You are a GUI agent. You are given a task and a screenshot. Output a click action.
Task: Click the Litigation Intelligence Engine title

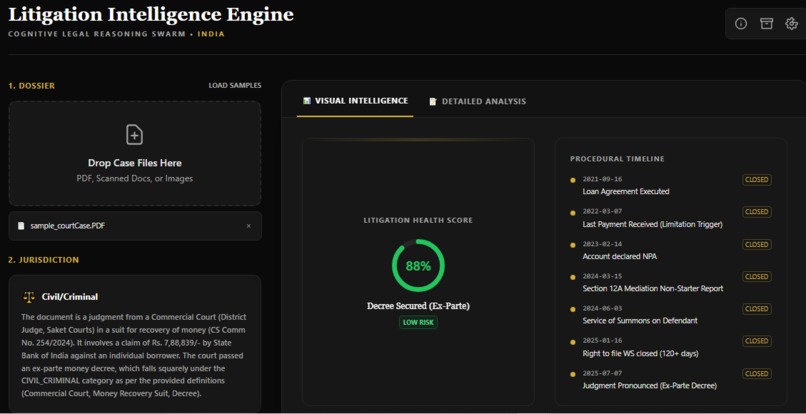pyautogui.click(x=151, y=14)
